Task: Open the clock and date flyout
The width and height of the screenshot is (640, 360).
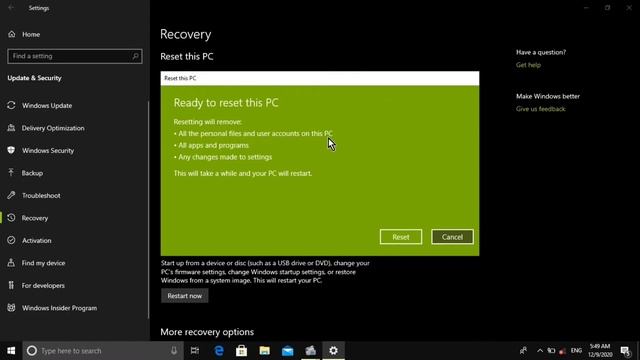Action: (x=600, y=351)
